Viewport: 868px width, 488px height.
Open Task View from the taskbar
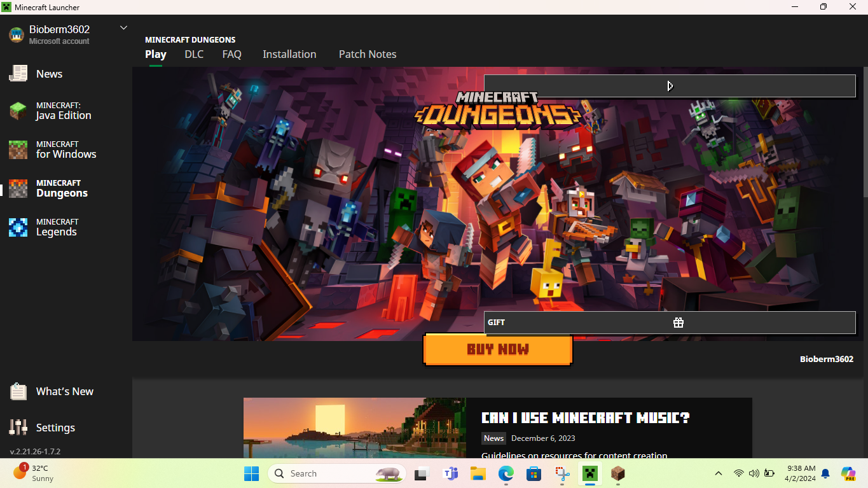pyautogui.click(x=421, y=473)
